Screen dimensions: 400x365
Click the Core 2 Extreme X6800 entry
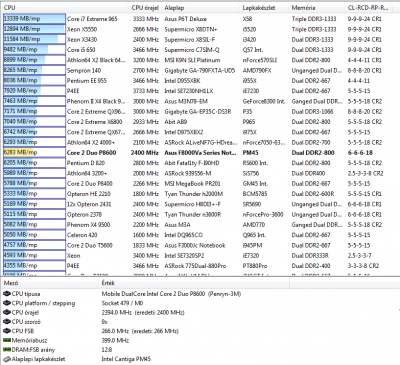(94, 122)
